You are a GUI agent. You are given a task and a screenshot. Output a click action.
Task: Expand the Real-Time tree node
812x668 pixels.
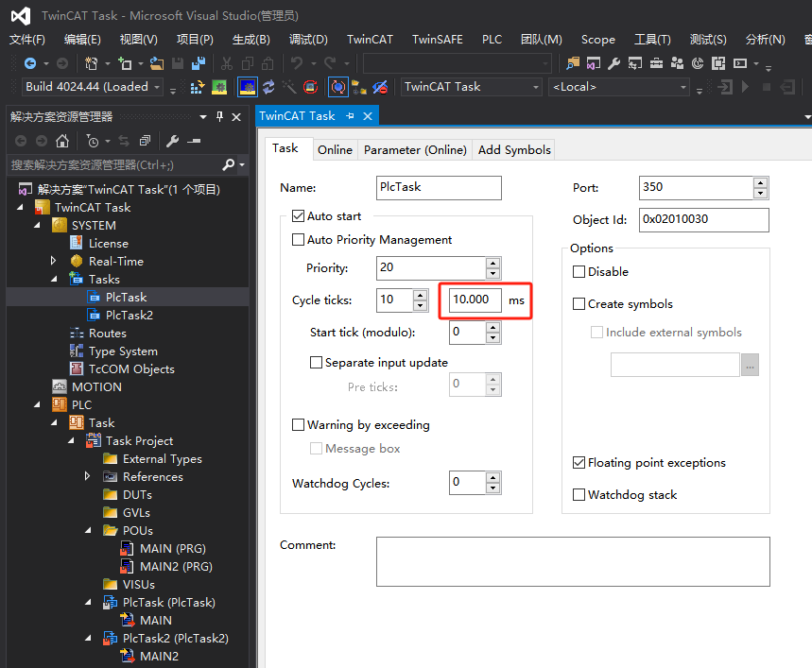coord(53,261)
